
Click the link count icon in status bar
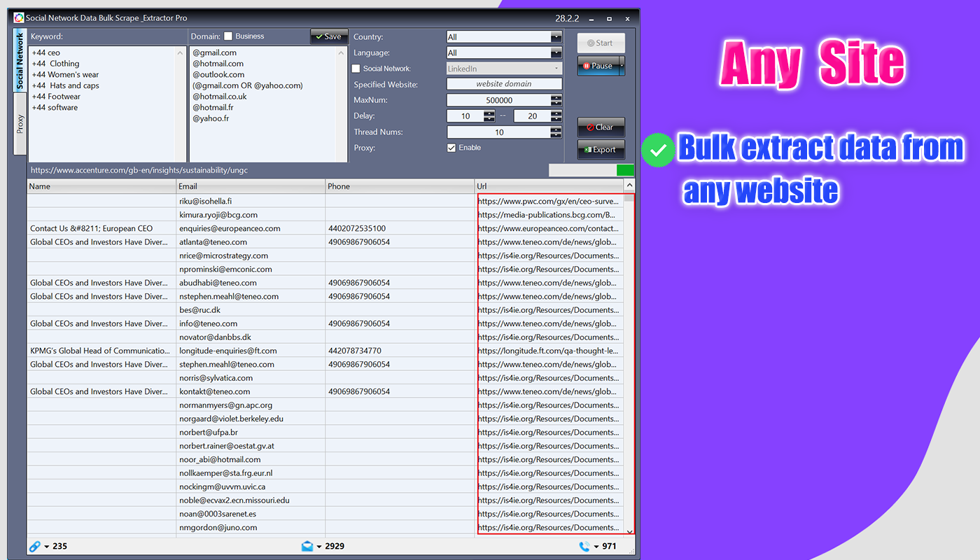tap(35, 546)
